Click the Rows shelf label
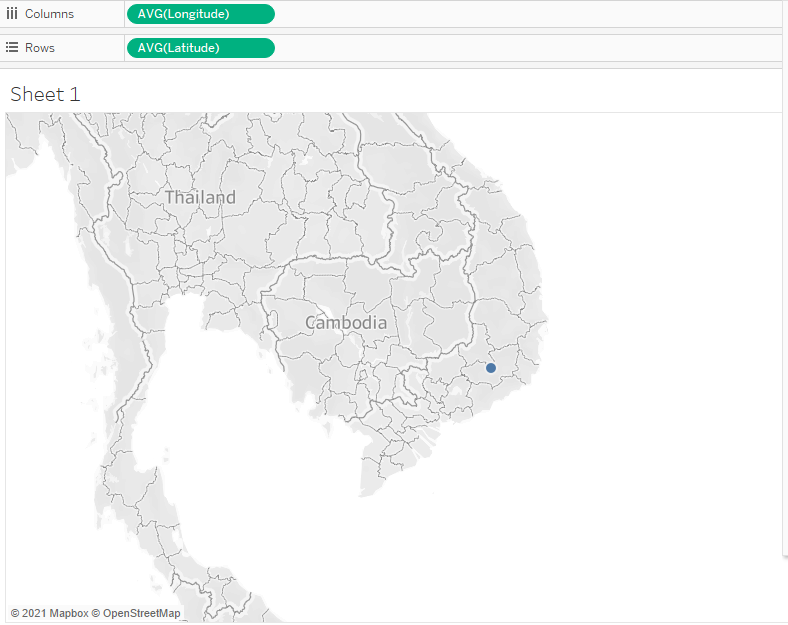The image size is (788, 625). coord(40,48)
